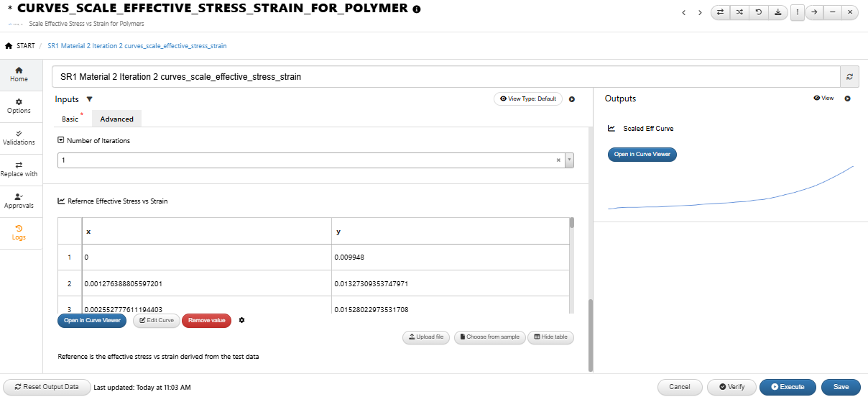
Task: Click the download icon in top toolbar
Action: (x=778, y=12)
